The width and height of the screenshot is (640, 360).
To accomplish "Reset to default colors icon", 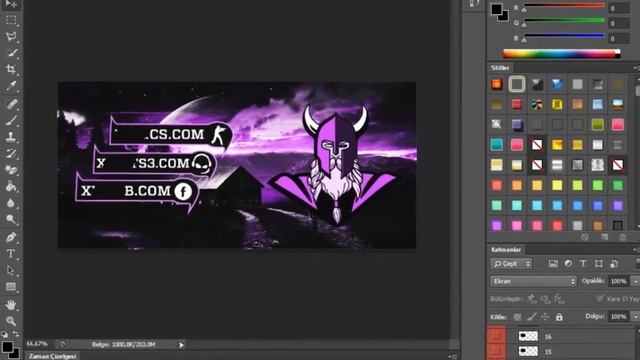I will tap(4, 334).
